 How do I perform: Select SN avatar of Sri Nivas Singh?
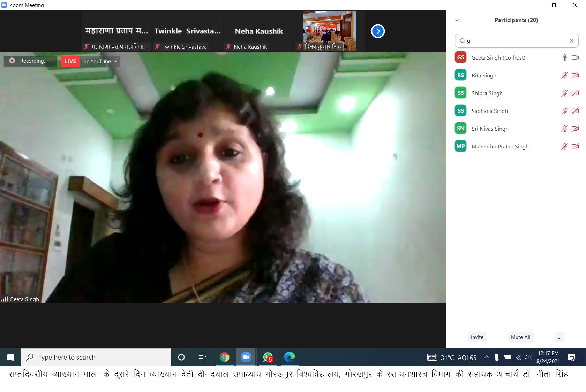(x=461, y=129)
